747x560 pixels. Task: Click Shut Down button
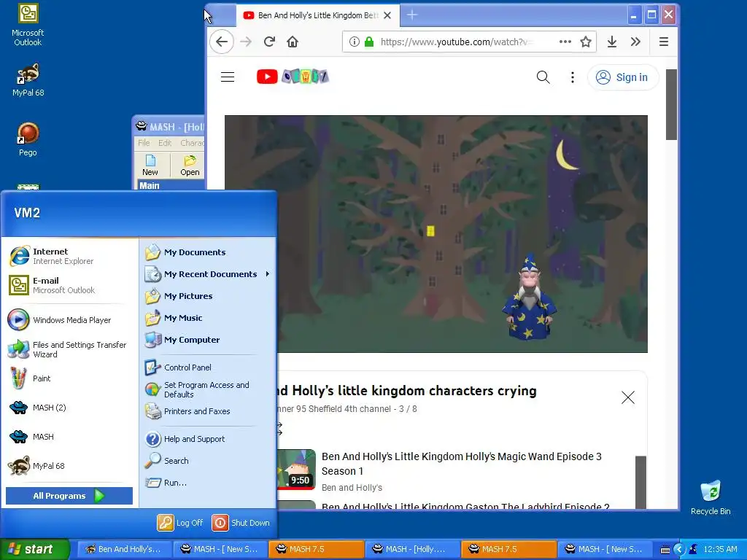241,523
